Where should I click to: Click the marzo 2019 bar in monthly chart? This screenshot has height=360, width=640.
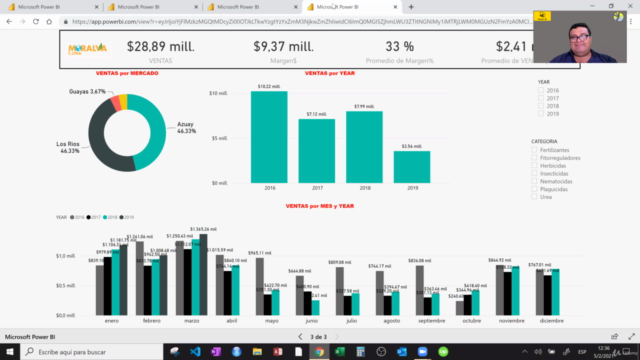pyautogui.click(x=203, y=275)
